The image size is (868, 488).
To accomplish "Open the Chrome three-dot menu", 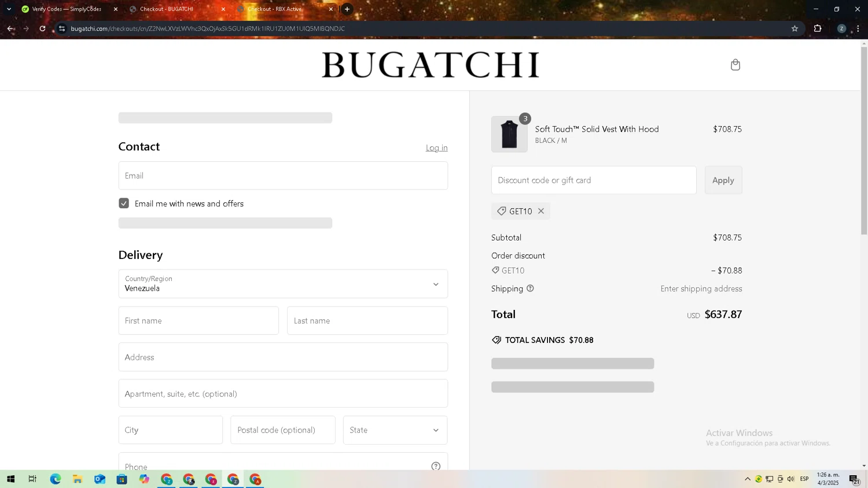I will point(858,28).
